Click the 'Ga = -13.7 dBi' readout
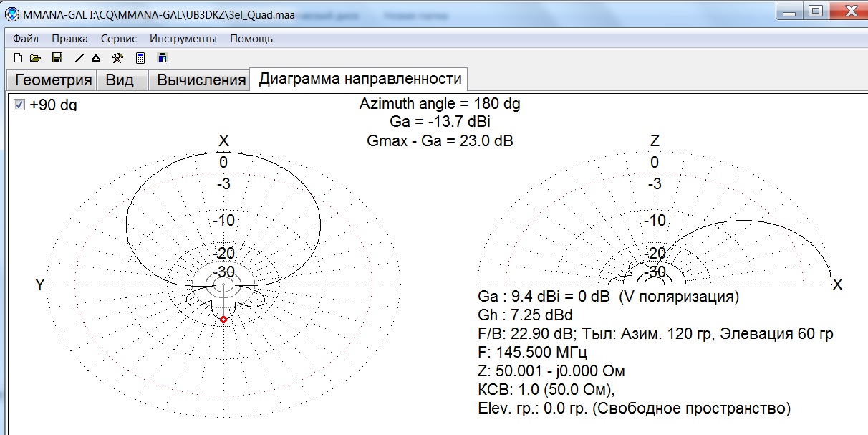Viewport: 868px width, 435px height. click(x=440, y=123)
